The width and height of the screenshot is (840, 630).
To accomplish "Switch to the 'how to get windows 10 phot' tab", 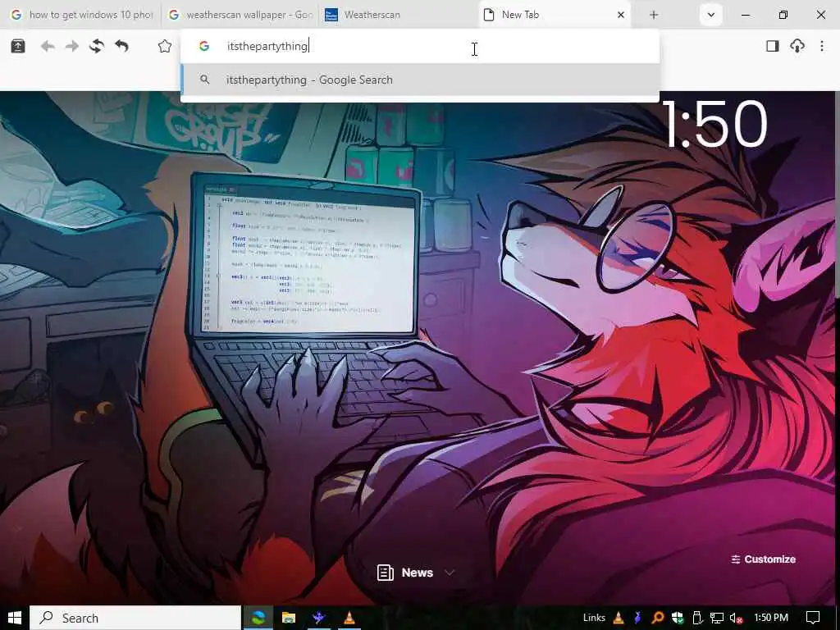I will click(81, 15).
